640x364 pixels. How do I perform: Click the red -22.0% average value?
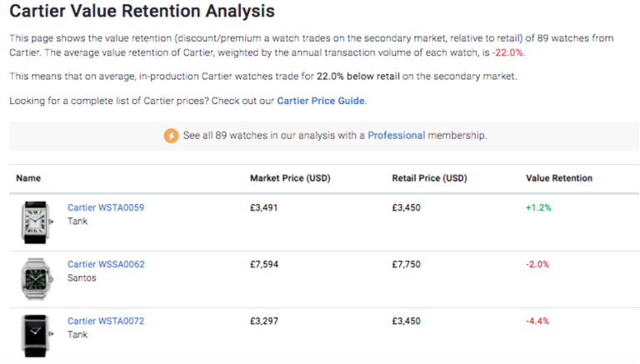pyautogui.click(x=507, y=52)
